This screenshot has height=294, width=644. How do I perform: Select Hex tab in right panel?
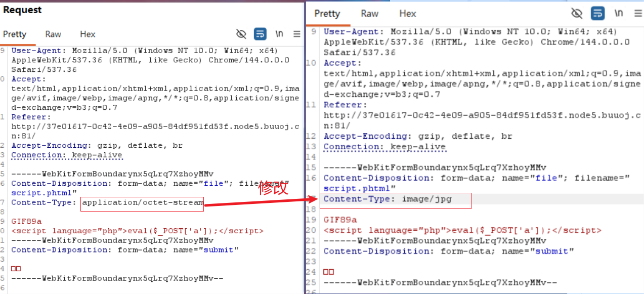tap(408, 14)
